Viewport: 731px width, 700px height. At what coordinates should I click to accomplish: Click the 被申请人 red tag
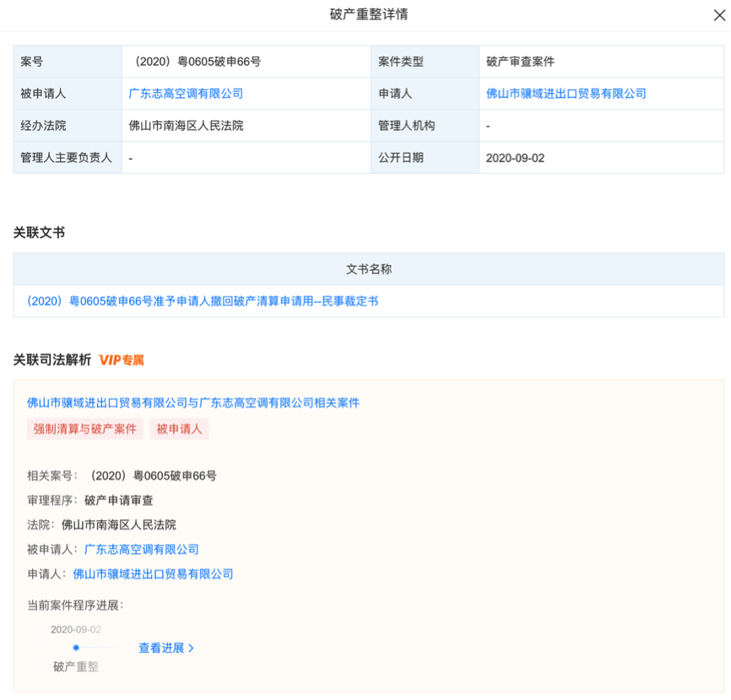coord(179,429)
